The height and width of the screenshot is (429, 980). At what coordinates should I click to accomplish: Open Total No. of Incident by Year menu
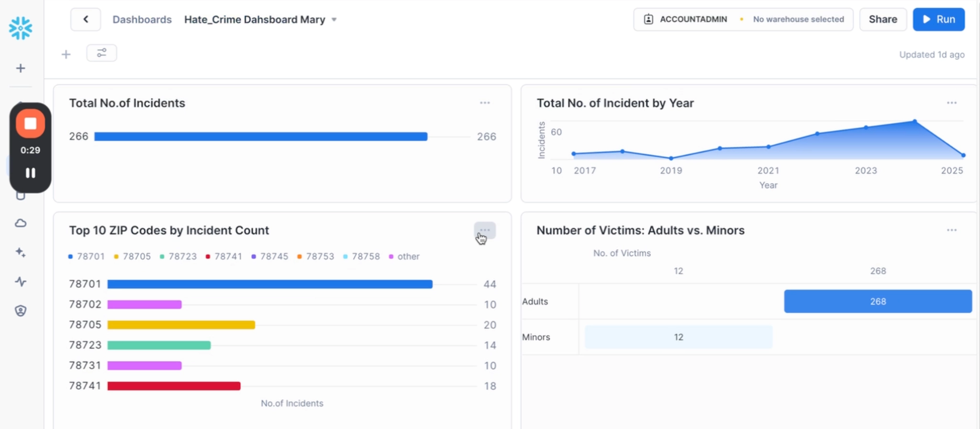click(951, 103)
